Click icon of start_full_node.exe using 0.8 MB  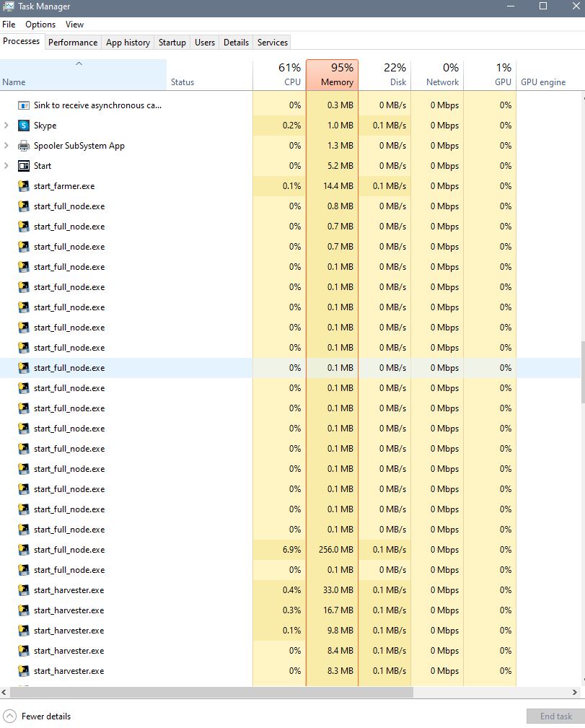tap(24, 206)
